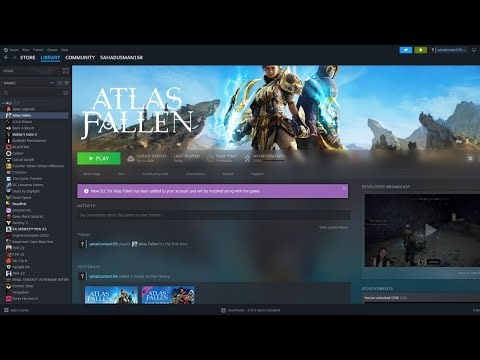480x360 pixels.
Task: Open the Store Page link
Action: pos(91,174)
